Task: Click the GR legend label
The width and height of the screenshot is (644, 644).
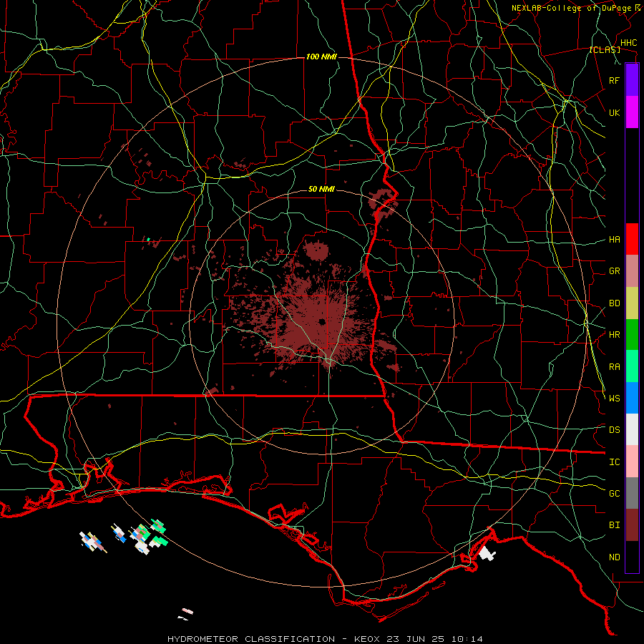Action: (614, 271)
